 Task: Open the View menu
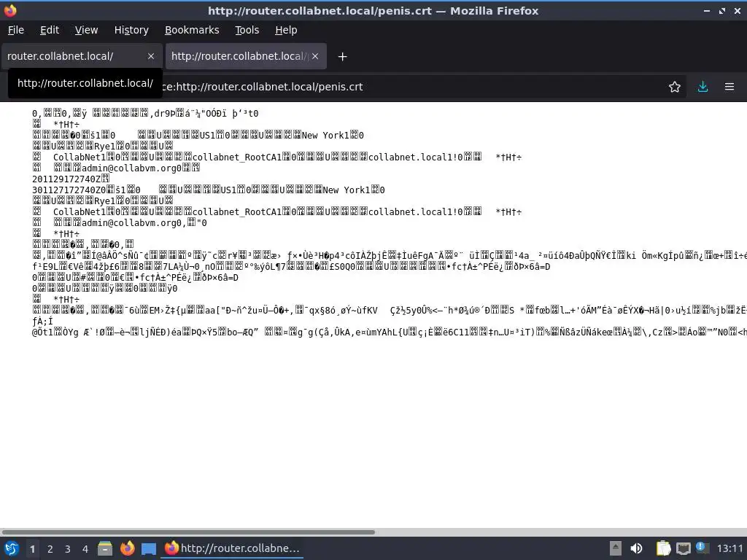(x=86, y=30)
